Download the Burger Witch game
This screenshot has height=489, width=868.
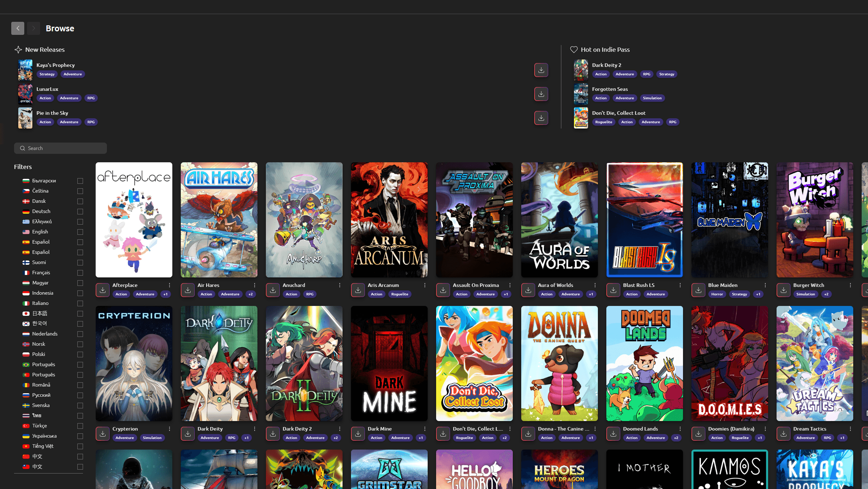(784, 290)
